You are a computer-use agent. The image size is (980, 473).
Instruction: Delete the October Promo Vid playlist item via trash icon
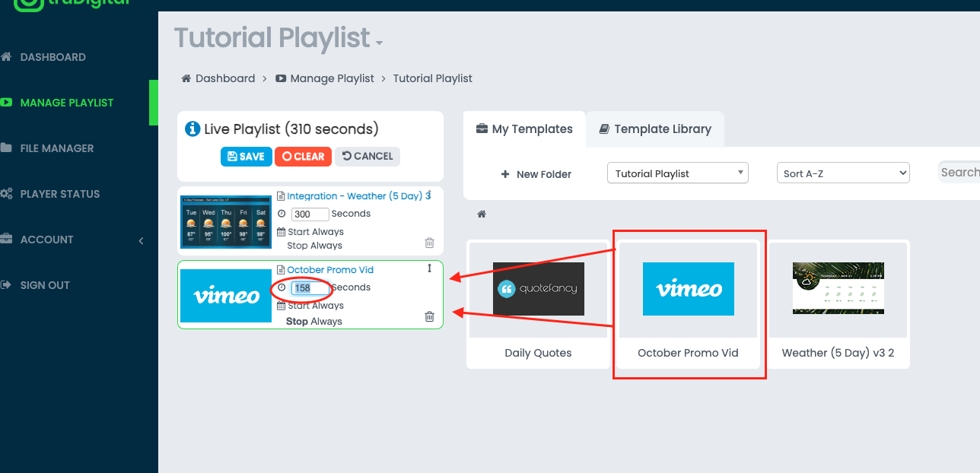tap(429, 317)
